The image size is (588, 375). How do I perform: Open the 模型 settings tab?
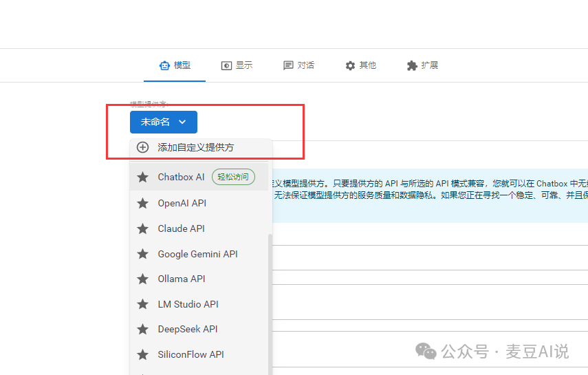(175, 65)
